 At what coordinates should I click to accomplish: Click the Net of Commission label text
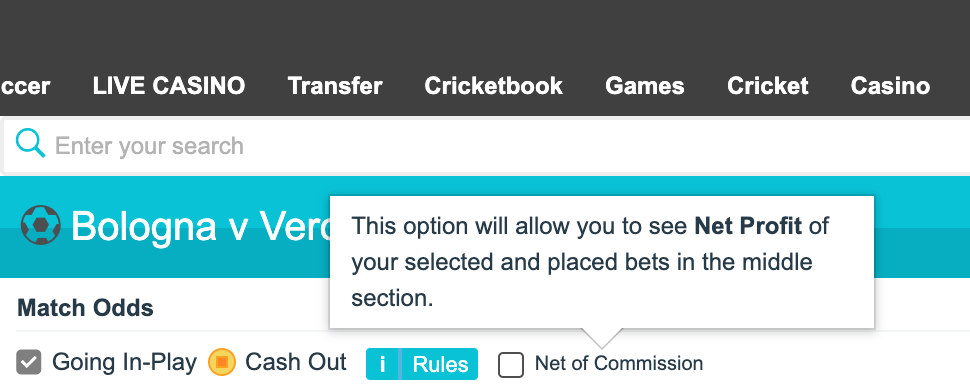(x=619, y=363)
